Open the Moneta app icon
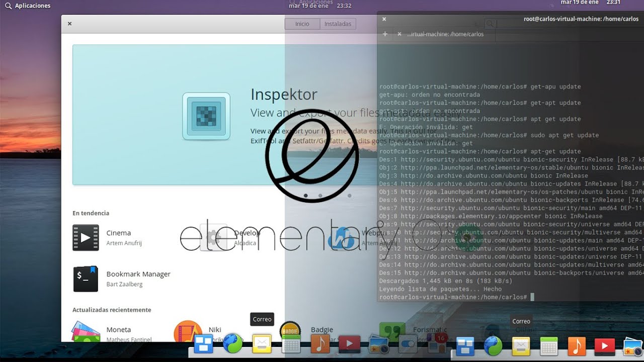The height and width of the screenshot is (362, 644). [x=86, y=332]
